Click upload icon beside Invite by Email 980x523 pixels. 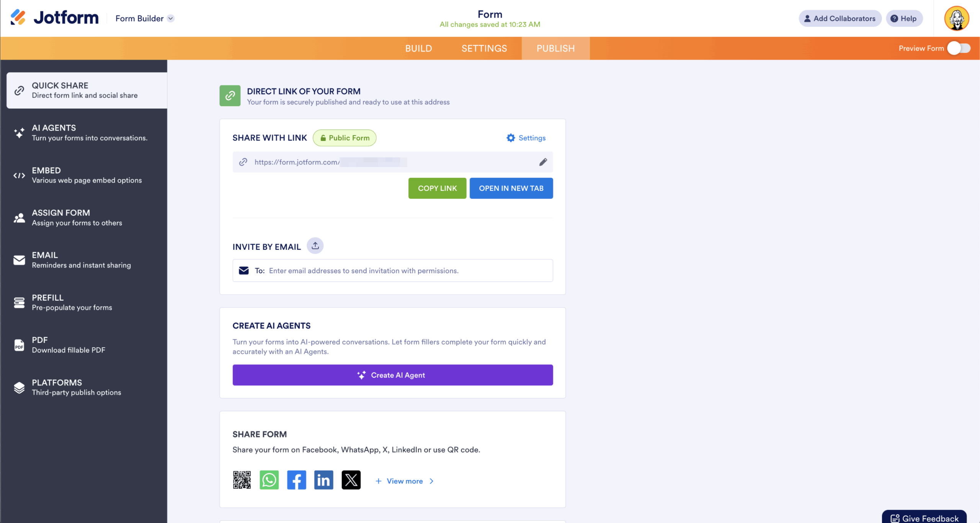pyautogui.click(x=315, y=246)
